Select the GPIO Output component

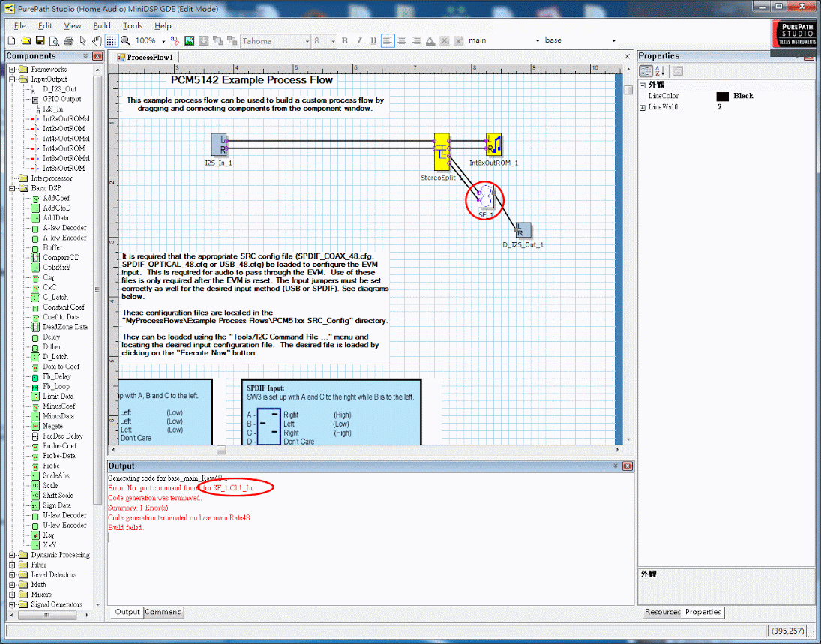tap(61, 99)
